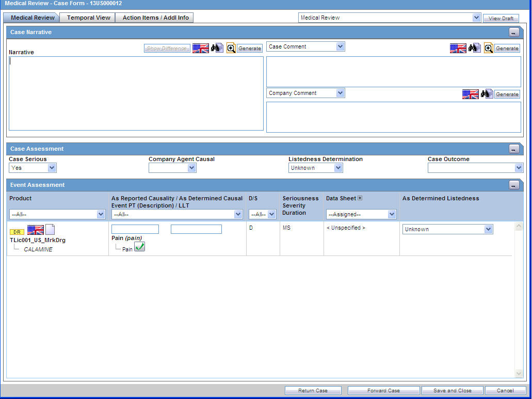Open Narrative spell-check binoculars icon
The width and height of the screenshot is (532, 399).
point(217,48)
